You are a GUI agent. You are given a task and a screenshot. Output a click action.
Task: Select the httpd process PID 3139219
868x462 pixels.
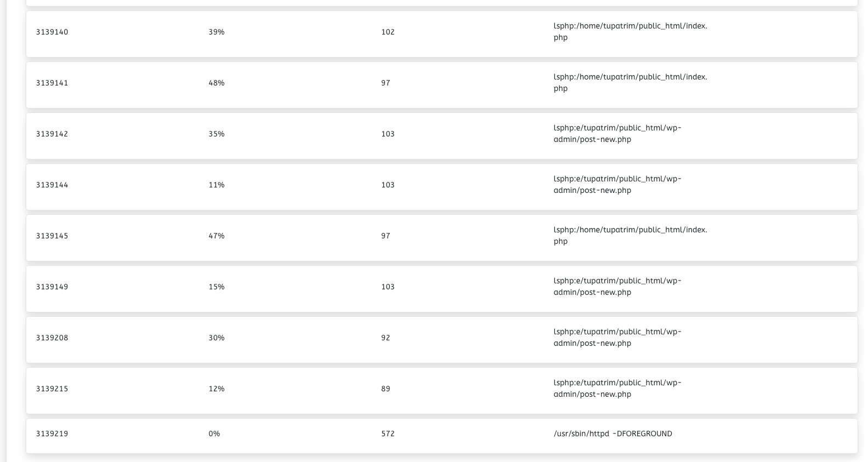coord(52,434)
